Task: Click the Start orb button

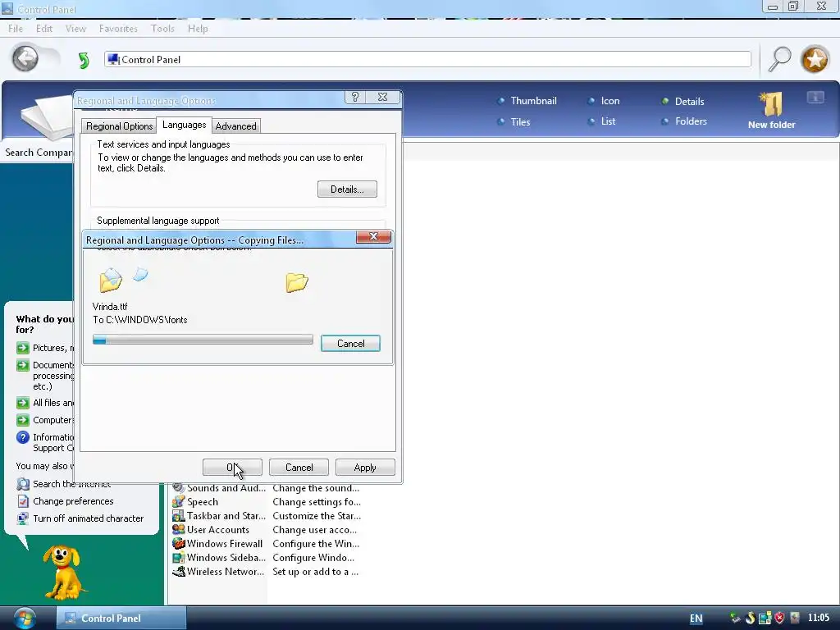Action: coord(25,619)
